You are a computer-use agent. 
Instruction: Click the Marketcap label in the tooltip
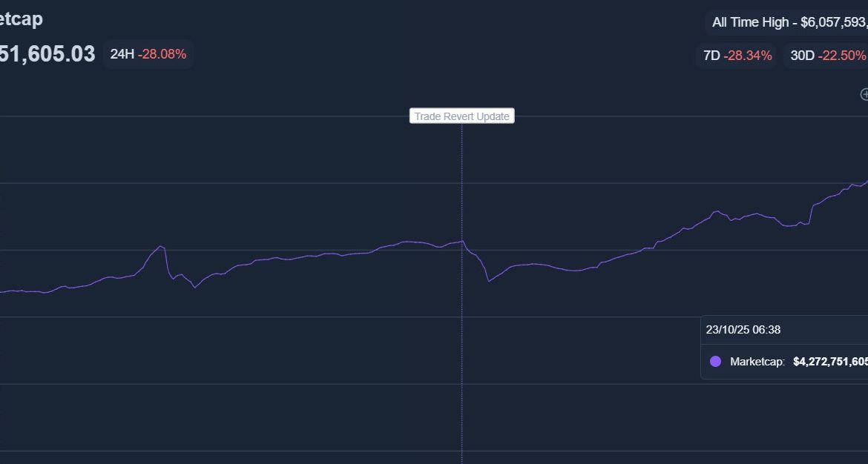pyautogui.click(x=757, y=362)
